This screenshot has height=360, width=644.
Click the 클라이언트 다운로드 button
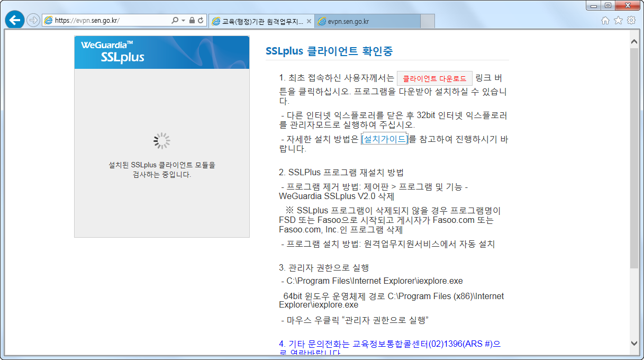tap(434, 78)
